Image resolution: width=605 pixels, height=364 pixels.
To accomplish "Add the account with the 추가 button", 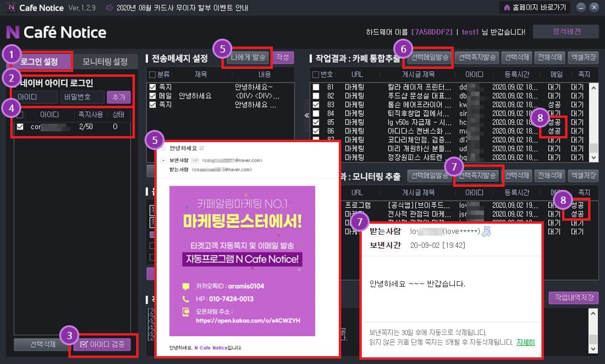I will (119, 97).
